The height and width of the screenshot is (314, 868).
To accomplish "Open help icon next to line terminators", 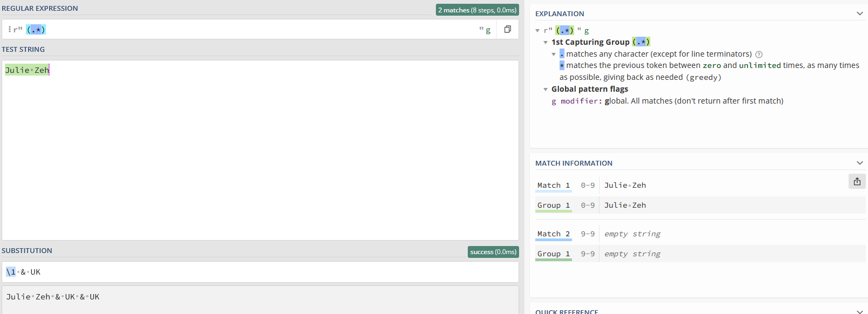I will 759,54.
